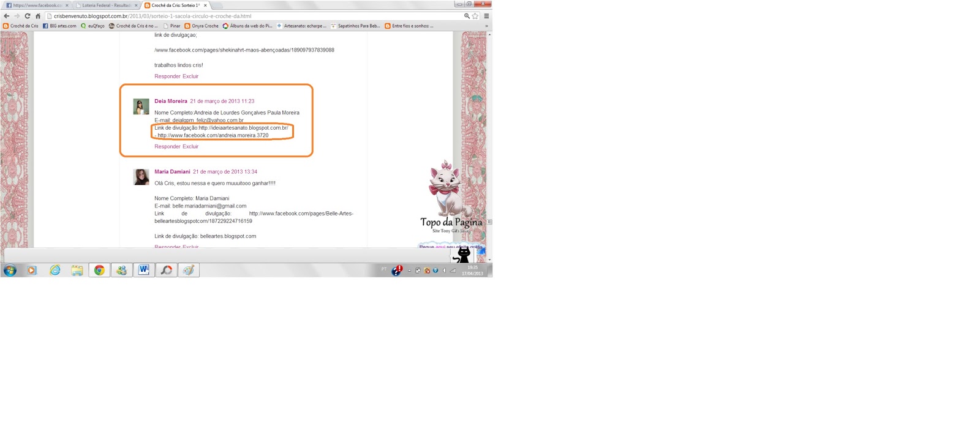Open the euQfaço bookmark
This screenshot has height=445, width=980.
click(x=92, y=26)
